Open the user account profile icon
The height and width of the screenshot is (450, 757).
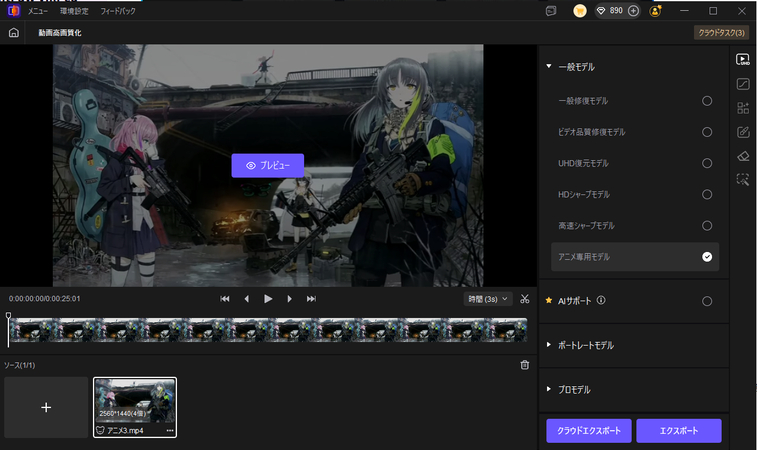[x=656, y=11]
